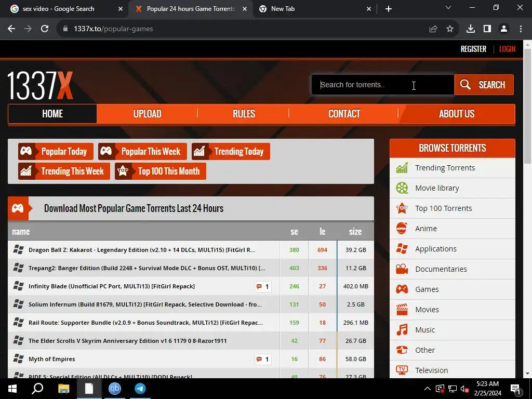532x399 pixels.
Task: Open Skyrim Anniversary Edition torrent
Action: pos(128,341)
